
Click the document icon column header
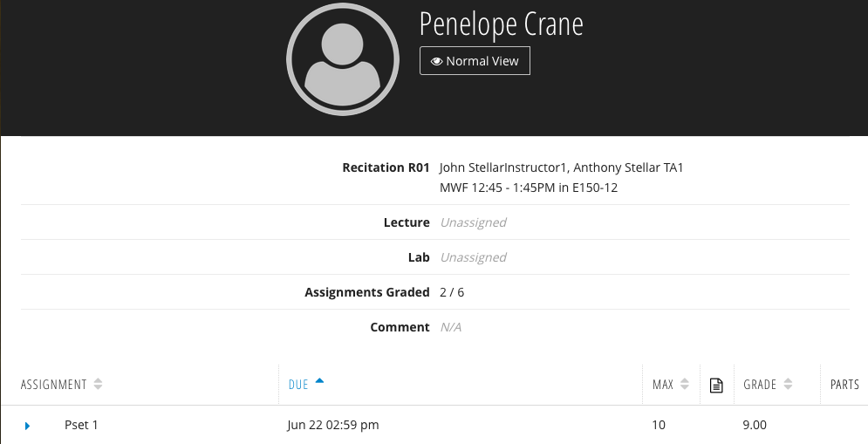pos(716,385)
